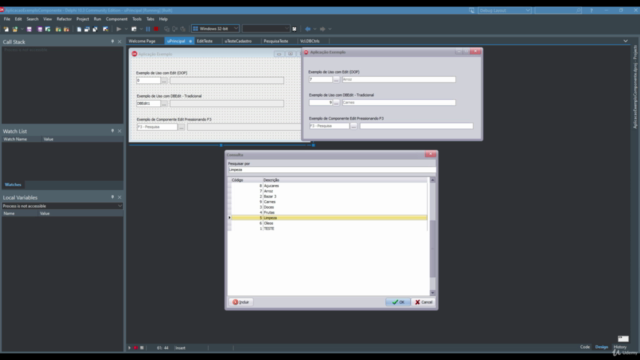Open the Tools menu

137,19
